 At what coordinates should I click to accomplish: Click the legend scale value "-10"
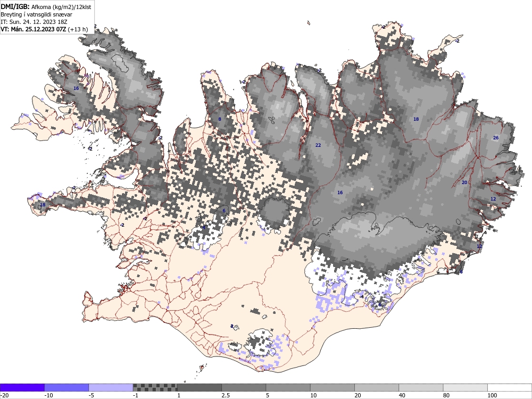click(49, 395)
